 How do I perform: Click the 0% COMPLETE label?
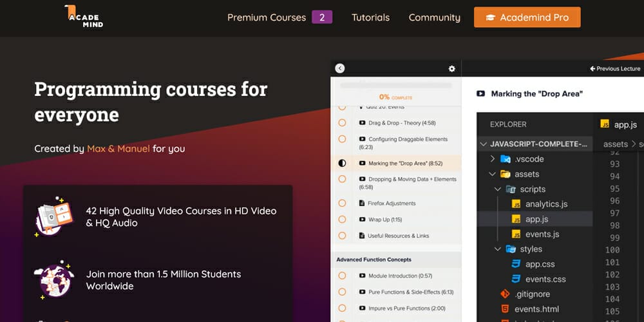tap(395, 97)
